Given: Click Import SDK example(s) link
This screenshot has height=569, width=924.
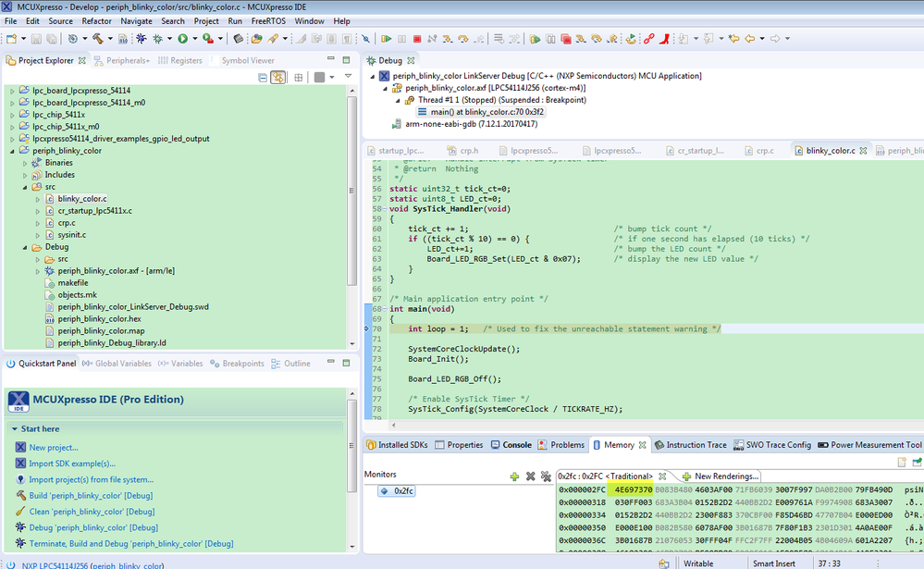Looking at the screenshot, I should [x=72, y=464].
